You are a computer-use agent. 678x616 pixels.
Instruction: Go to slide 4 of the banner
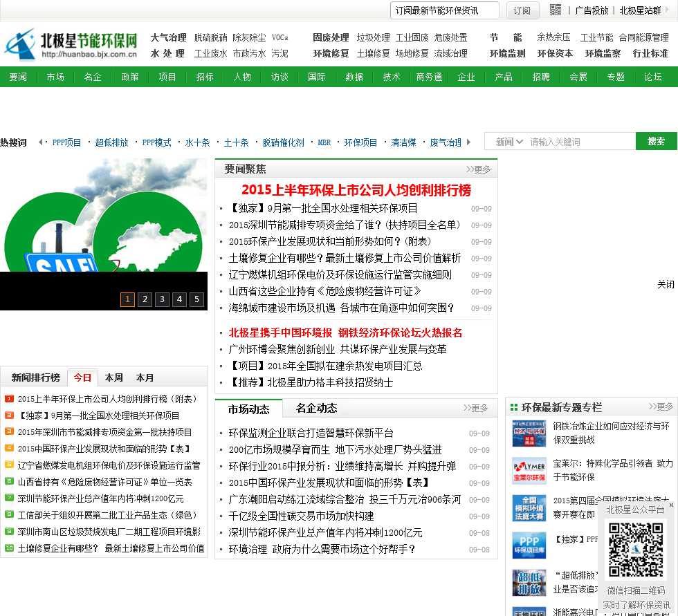coord(179,299)
